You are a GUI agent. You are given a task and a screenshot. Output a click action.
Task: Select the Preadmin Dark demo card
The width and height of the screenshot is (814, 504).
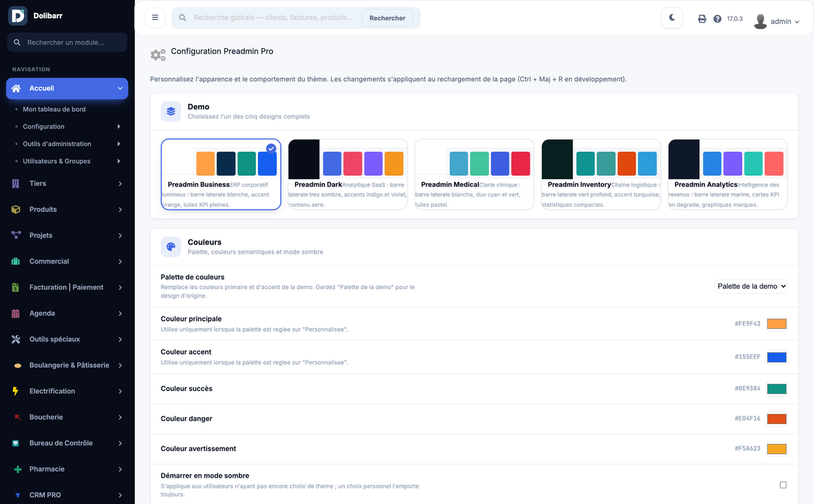coord(348,174)
